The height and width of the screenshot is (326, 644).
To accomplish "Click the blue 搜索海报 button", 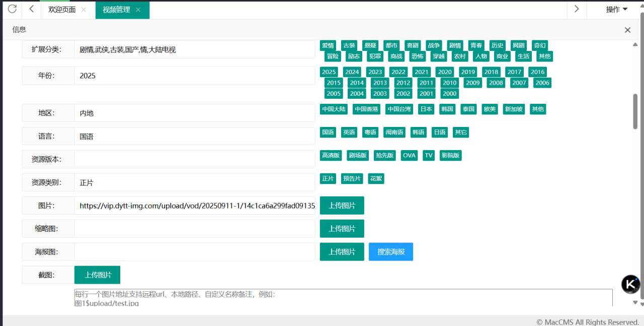I will click(x=391, y=252).
